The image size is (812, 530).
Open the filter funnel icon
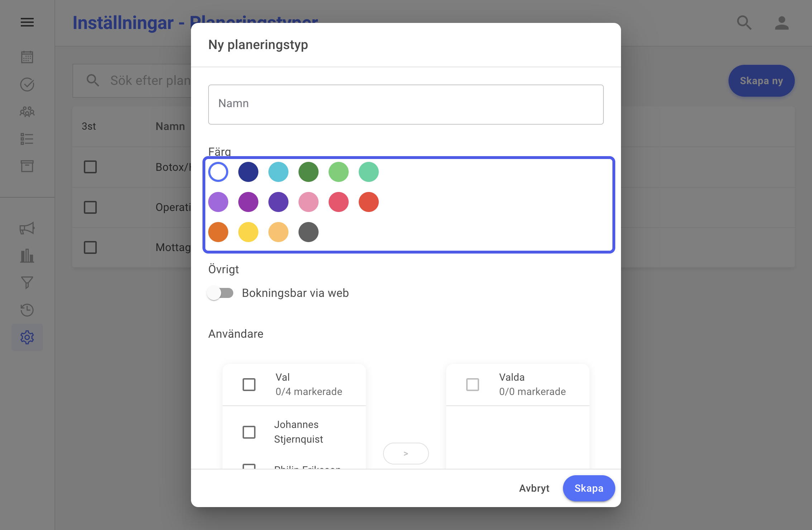(x=27, y=283)
